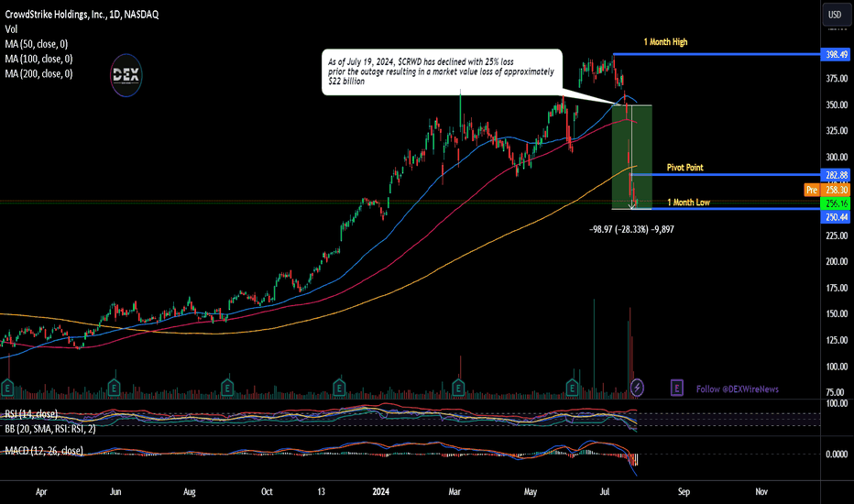Click the 2024 label on time axis
The width and height of the screenshot is (854, 504).
click(x=380, y=491)
